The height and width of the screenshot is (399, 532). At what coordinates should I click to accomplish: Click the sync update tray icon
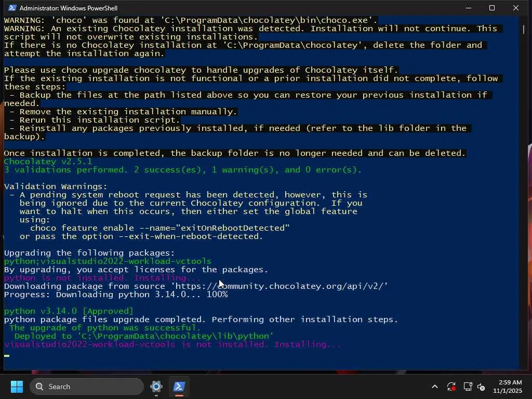click(x=451, y=387)
